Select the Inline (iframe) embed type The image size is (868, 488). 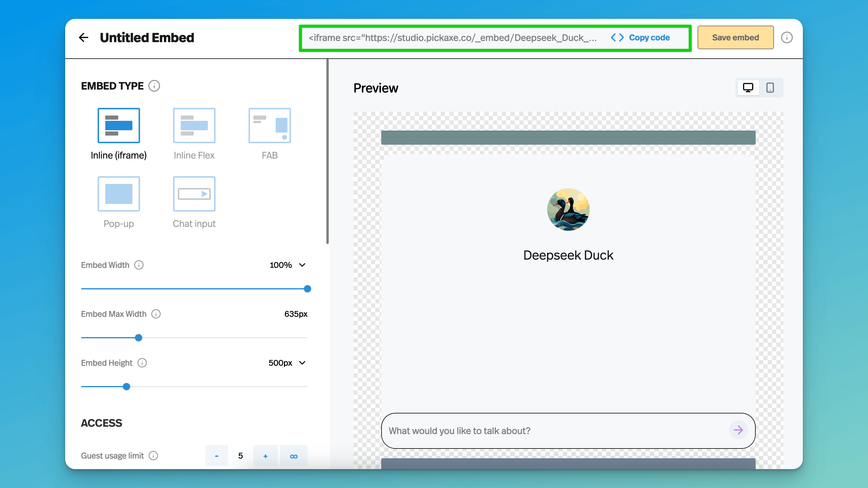tap(119, 126)
